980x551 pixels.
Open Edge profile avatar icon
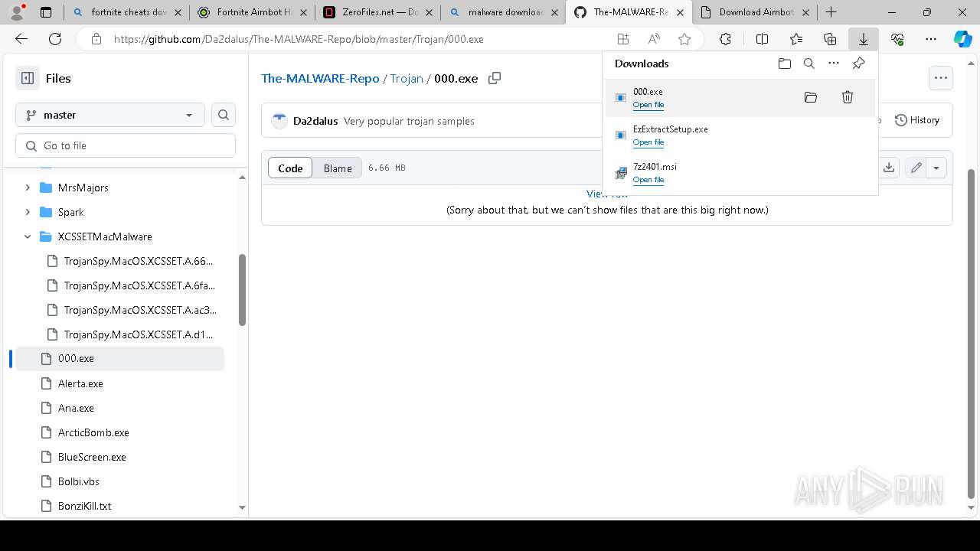pos(17,11)
